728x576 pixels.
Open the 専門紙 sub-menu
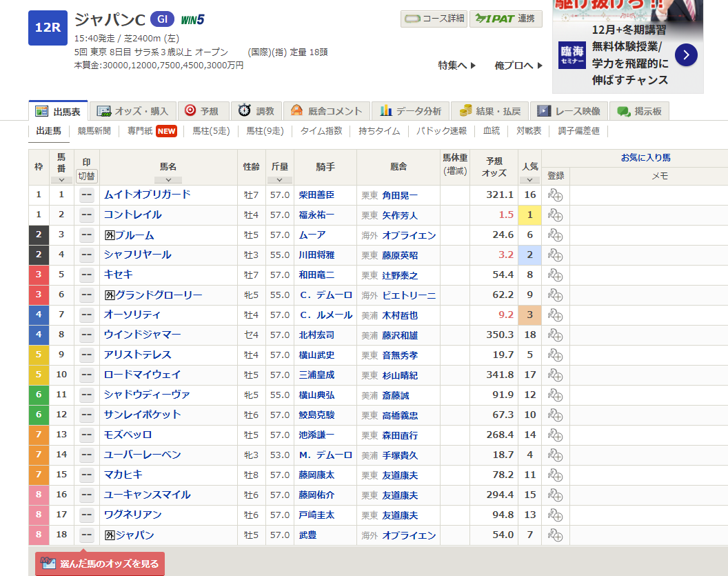coord(152,131)
